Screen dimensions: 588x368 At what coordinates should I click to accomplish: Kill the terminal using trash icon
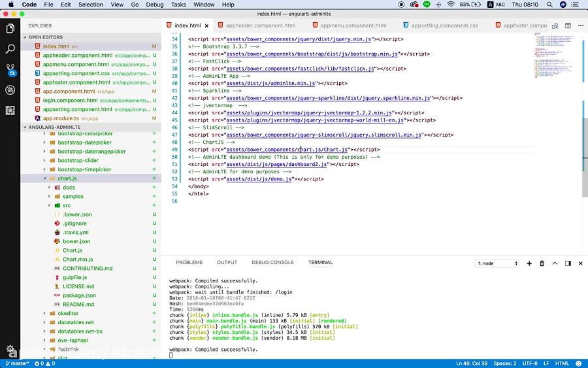click(x=542, y=263)
